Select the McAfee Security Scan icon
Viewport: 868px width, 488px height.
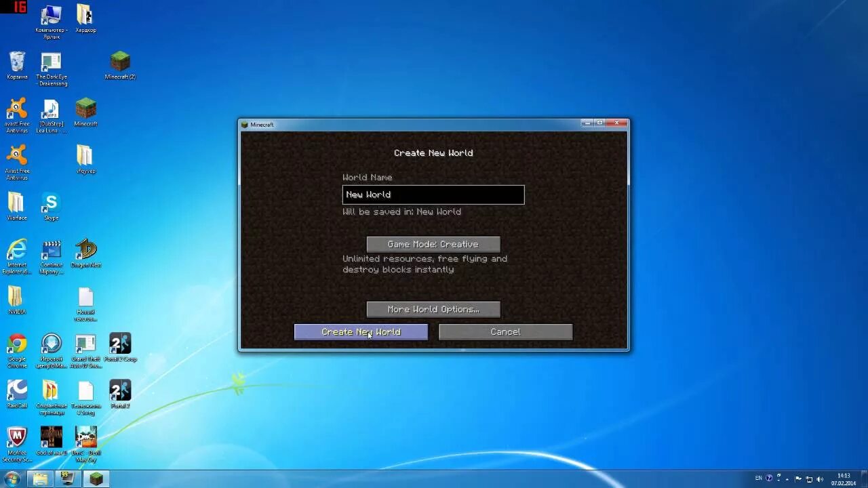coord(17,444)
